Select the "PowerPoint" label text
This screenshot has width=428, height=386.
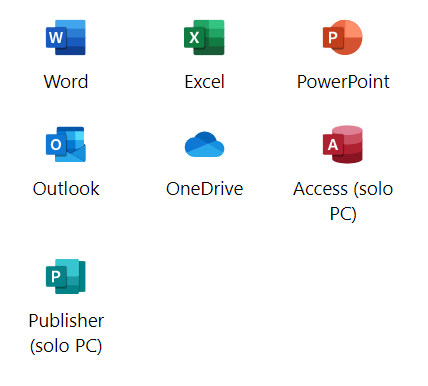343,82
